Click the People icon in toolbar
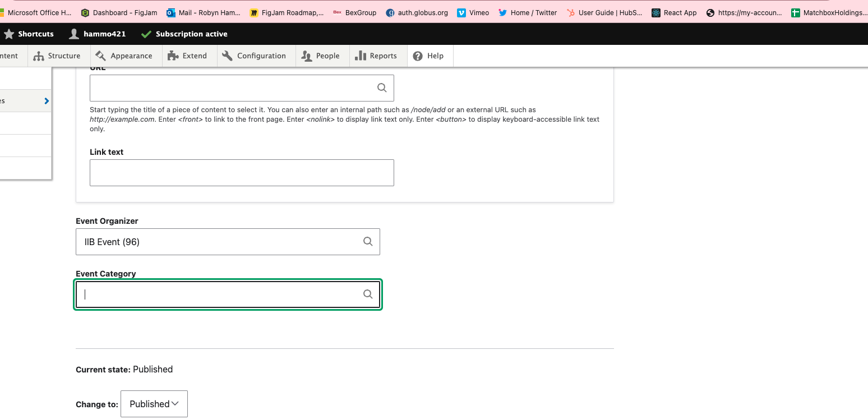Screen dimensions: 868x419 pos(307,56)
